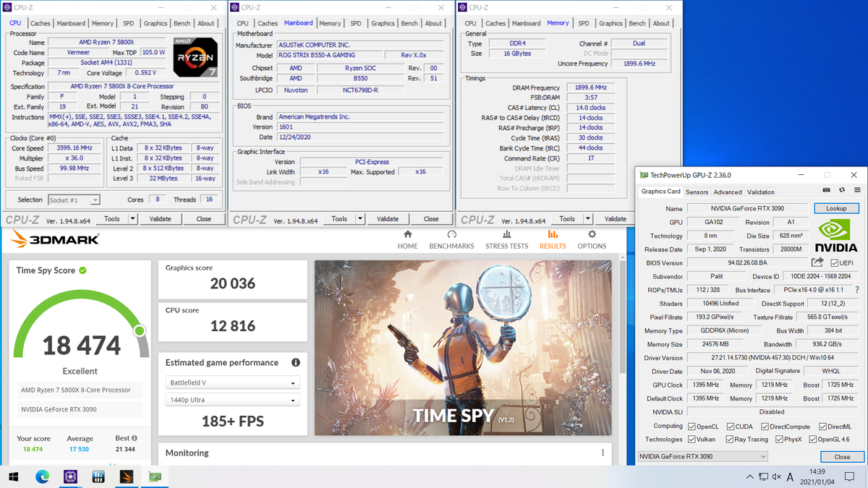Click Close in the CPU-Z Mainboard window
The height and width of the screenshot is (488, 868).
[431, 219]
